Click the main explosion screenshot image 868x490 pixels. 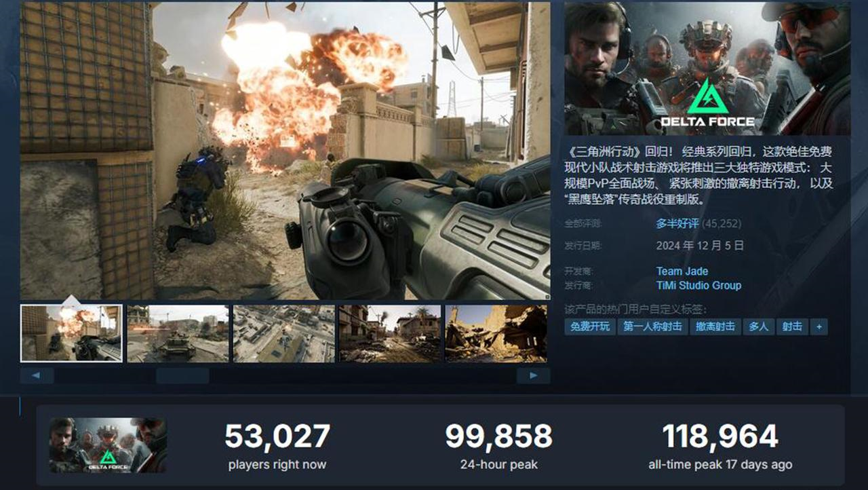(x=285, y=151)
